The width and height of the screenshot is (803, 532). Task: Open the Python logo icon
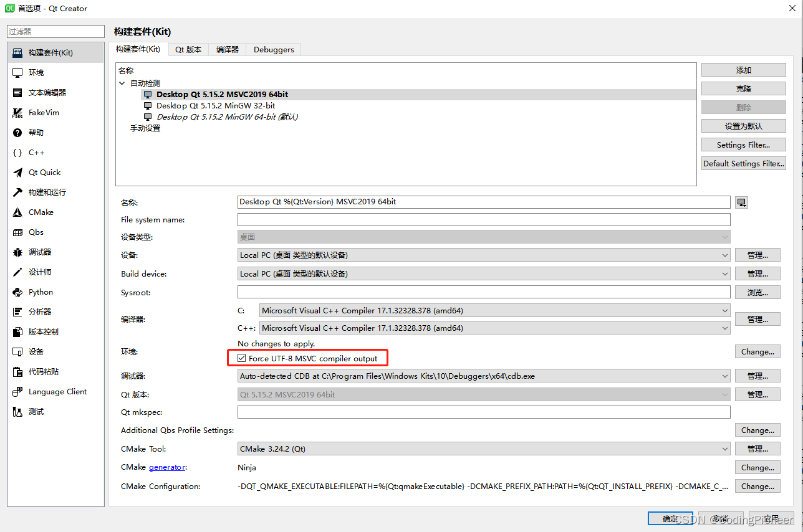pos(17,292)
